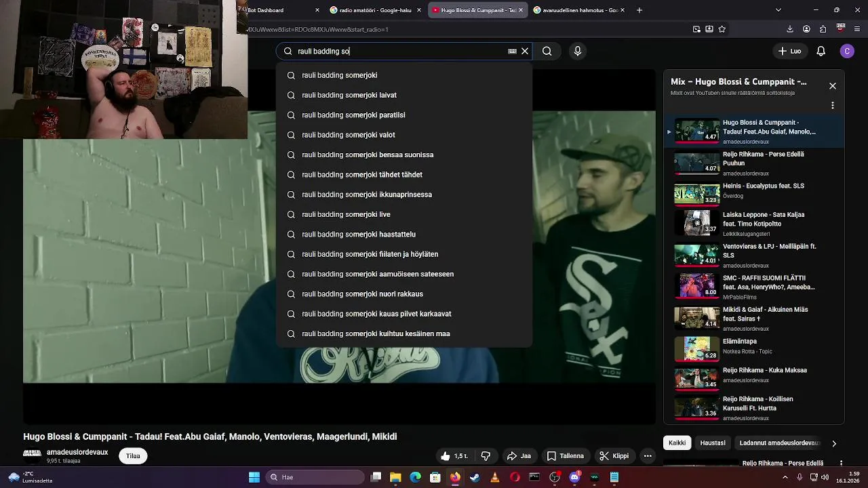
Task: Select the Kaikki filter chip
Action: [x=677, y=443]
